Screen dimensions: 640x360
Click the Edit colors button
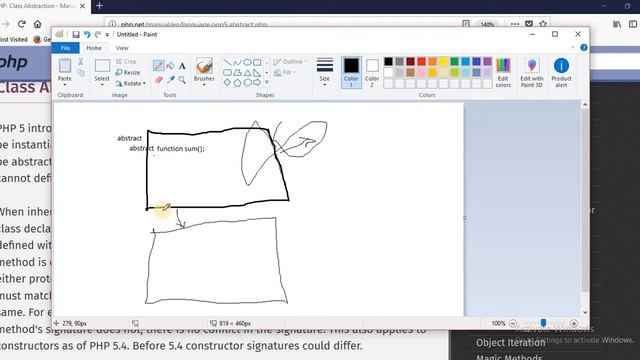(503, 73)
